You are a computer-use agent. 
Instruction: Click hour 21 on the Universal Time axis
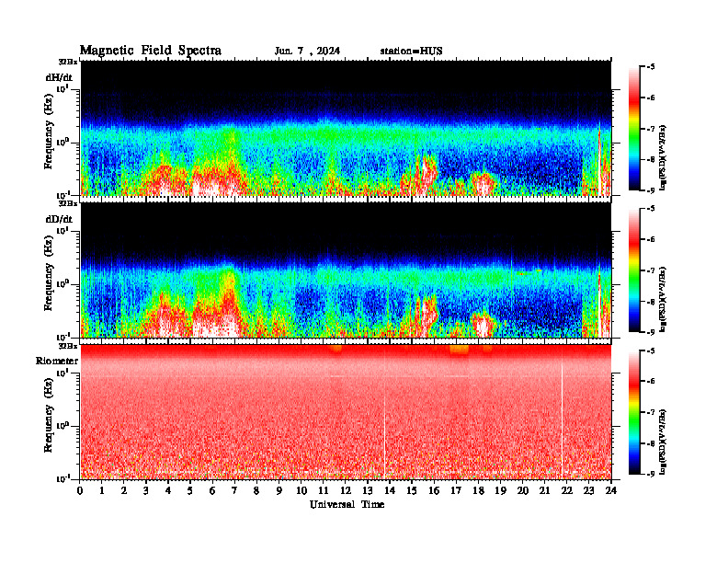coord(544,491)
